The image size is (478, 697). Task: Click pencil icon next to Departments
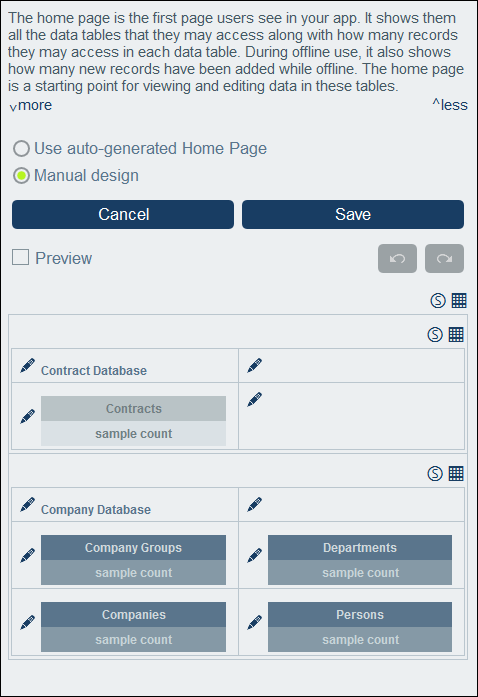coord(254,556)
